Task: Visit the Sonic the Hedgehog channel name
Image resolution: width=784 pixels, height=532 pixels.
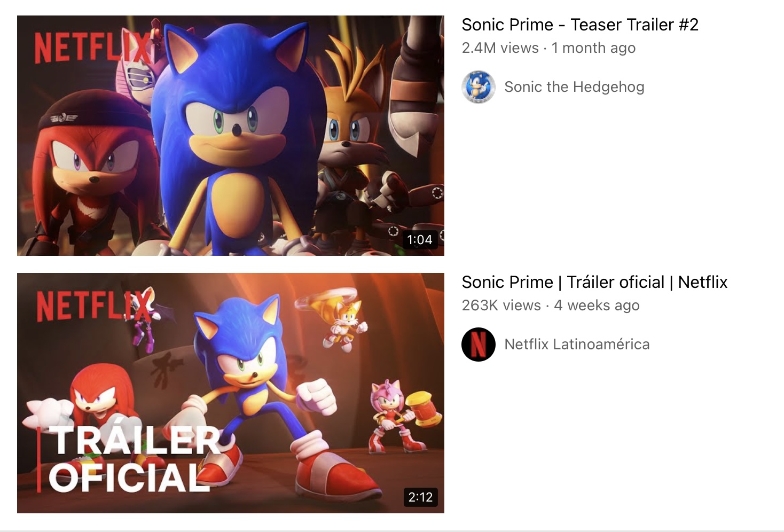Action: 574,87
